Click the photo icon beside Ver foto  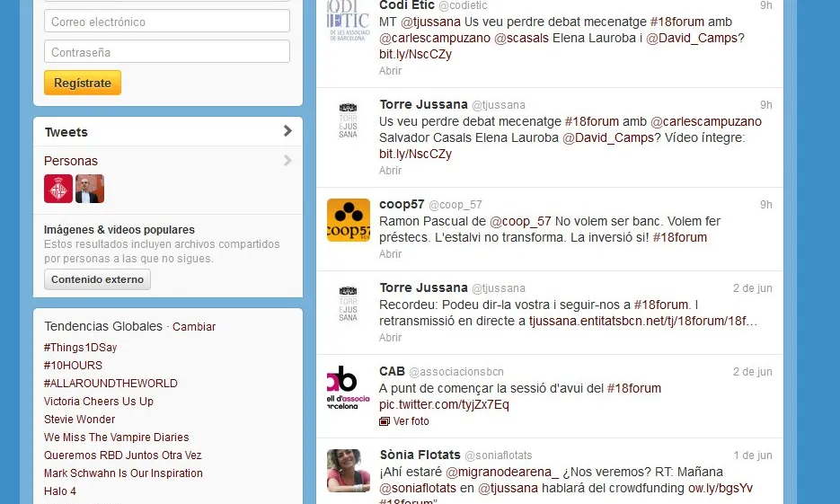(x=385, y=421)
